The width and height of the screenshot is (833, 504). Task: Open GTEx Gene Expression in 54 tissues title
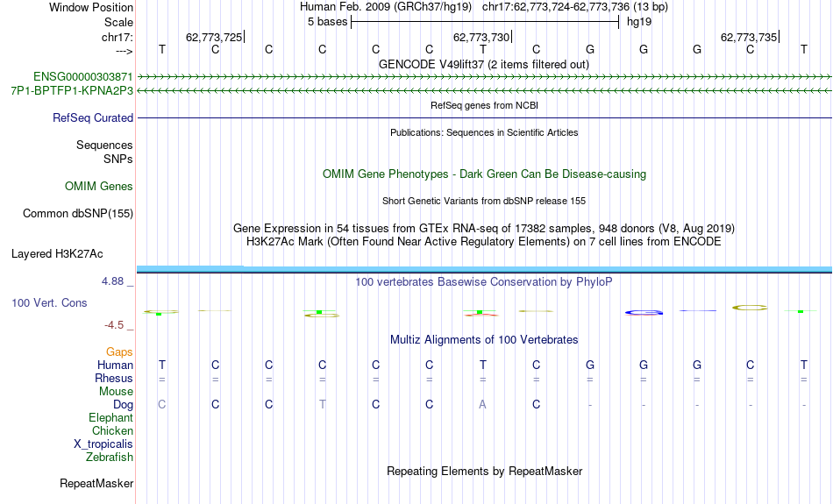tap(484, 229)
